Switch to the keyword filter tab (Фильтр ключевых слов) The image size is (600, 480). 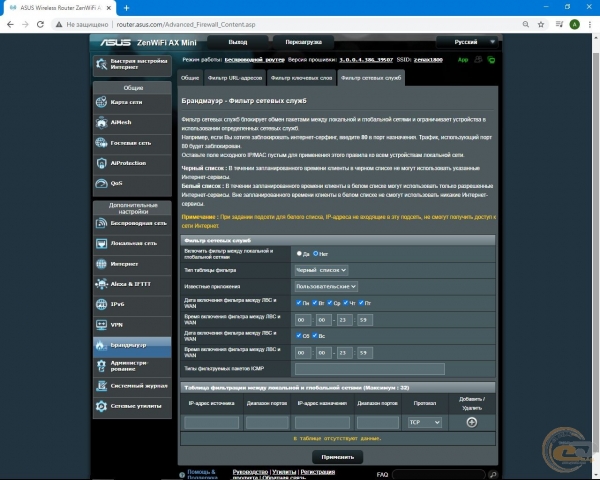click(301, 78)
